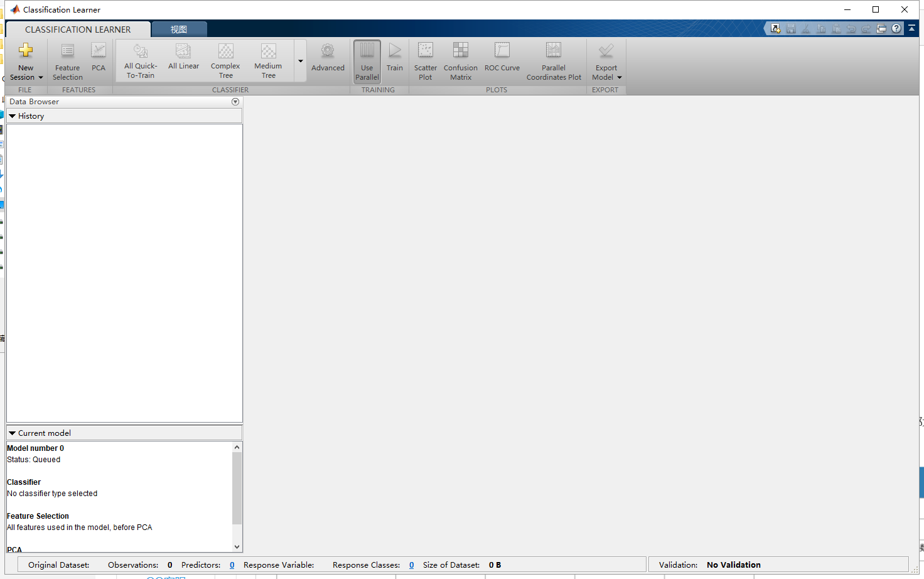Screen dimensions: 924x579
Task: Click 'No classifier type selected' text
Action: [x=52, y=494]
